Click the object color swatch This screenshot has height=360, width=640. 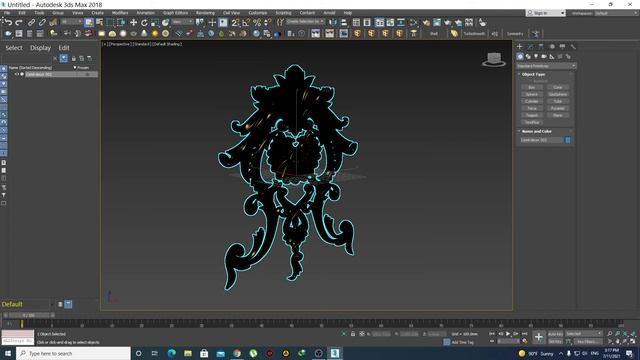[568, 140]
